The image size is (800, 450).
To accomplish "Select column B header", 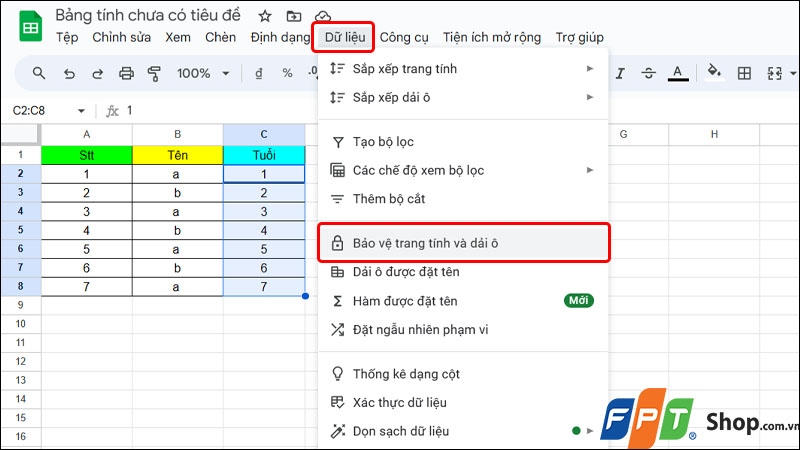I will 178,135.
